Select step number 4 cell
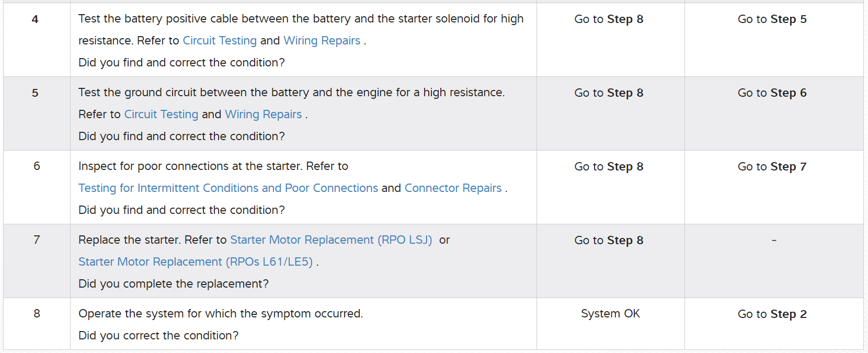The image size is (868, 353). pos(35,19)
